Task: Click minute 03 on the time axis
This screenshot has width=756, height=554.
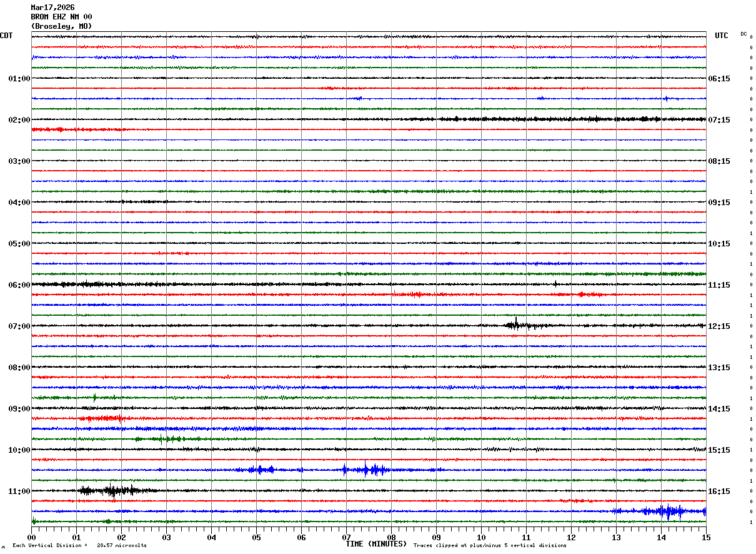Action: point(166,537)
